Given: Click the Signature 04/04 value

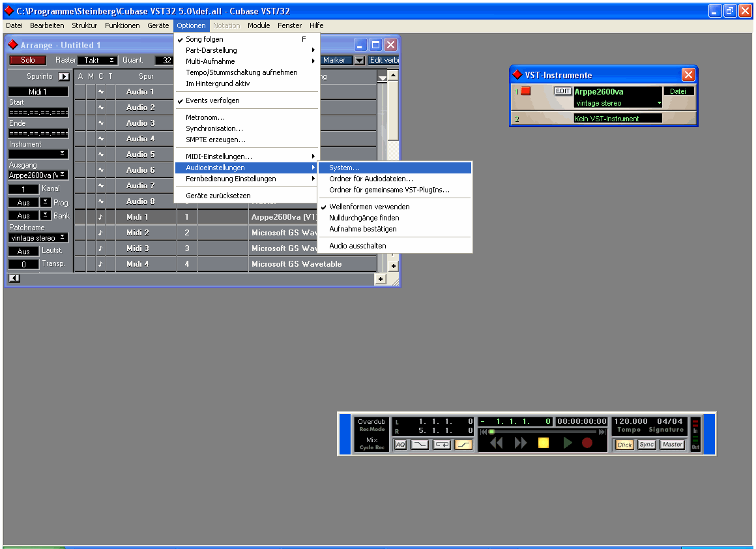Looking at the screenshot, I should tap(670, 421).
